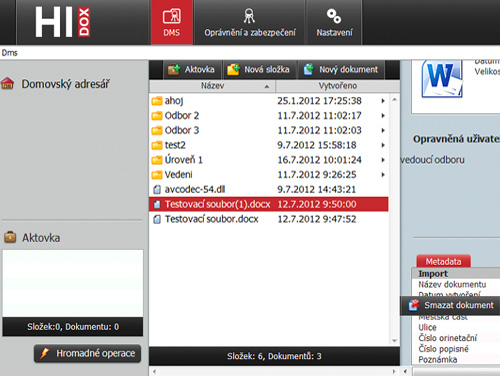Sort the list by Vytvořeno column

337,86
